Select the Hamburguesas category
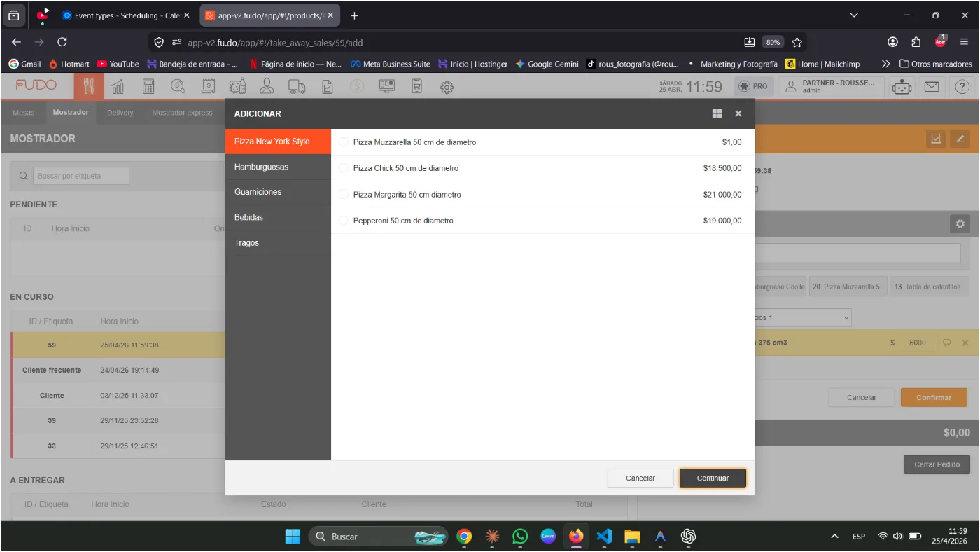This screenshot has height=552, width=980. [278, 167]
